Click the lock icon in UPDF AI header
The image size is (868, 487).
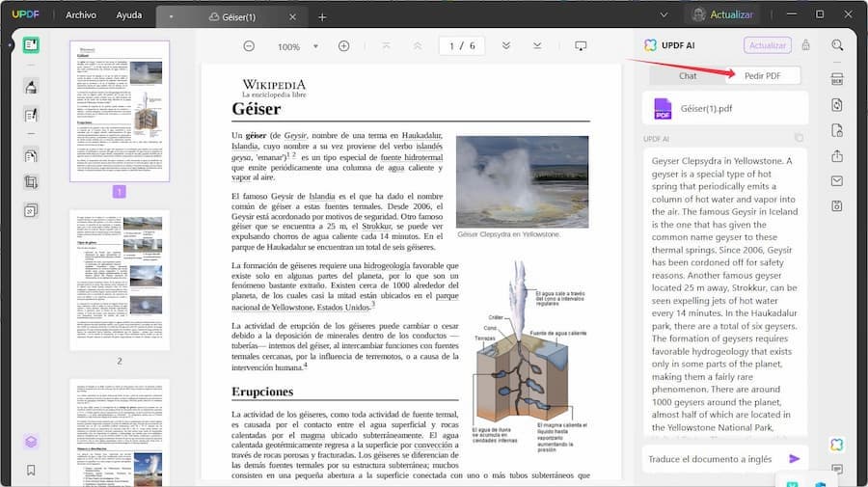point(805,45)
